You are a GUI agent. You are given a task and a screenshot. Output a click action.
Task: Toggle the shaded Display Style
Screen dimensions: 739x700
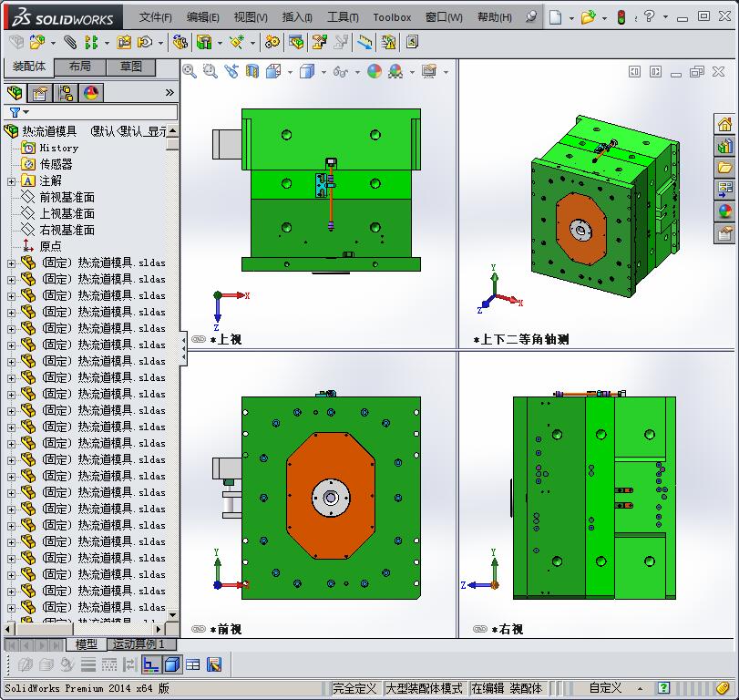coord(307,71)
